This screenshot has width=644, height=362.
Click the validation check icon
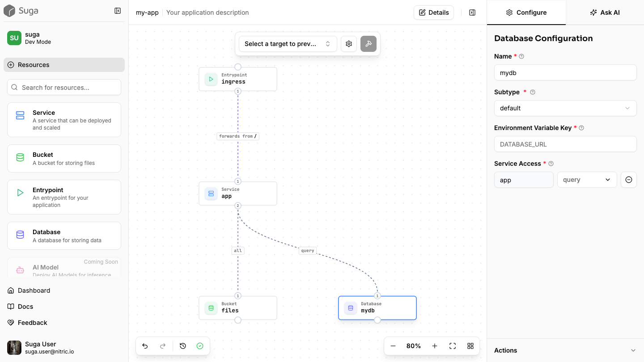pyautogui.click(x=200, y=346)
